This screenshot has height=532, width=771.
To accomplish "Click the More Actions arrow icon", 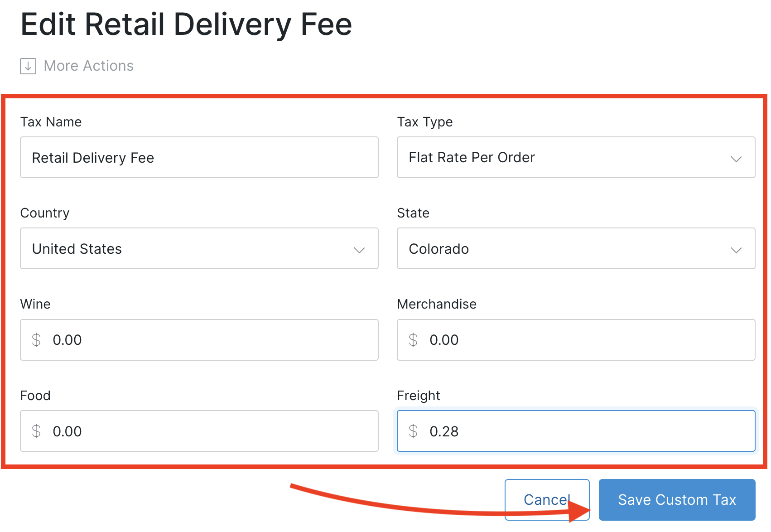I will pos(28,66).
